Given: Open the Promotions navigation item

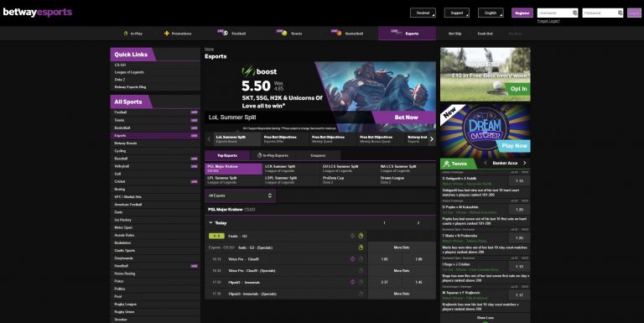Looking at the screenshot, I should coord(178,34).
